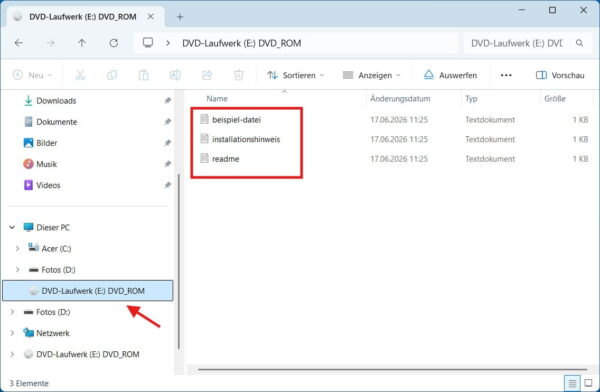Click the Share icon in toolbar
600x392 pixels.
pos(207,75)
